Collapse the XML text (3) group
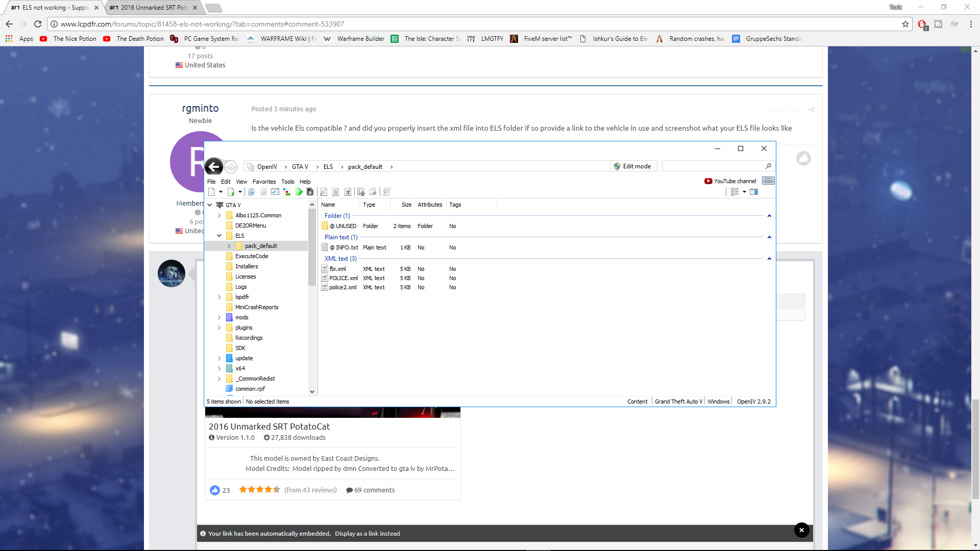980x551 pixels. [769, 259]
